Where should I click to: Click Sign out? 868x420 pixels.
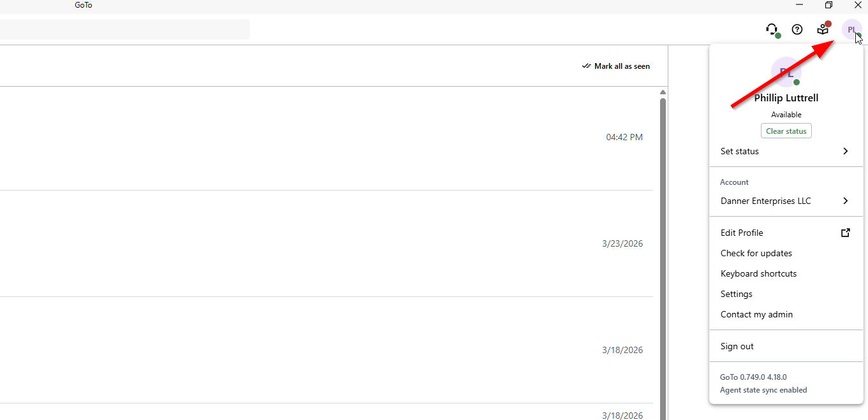pos(737,346)
